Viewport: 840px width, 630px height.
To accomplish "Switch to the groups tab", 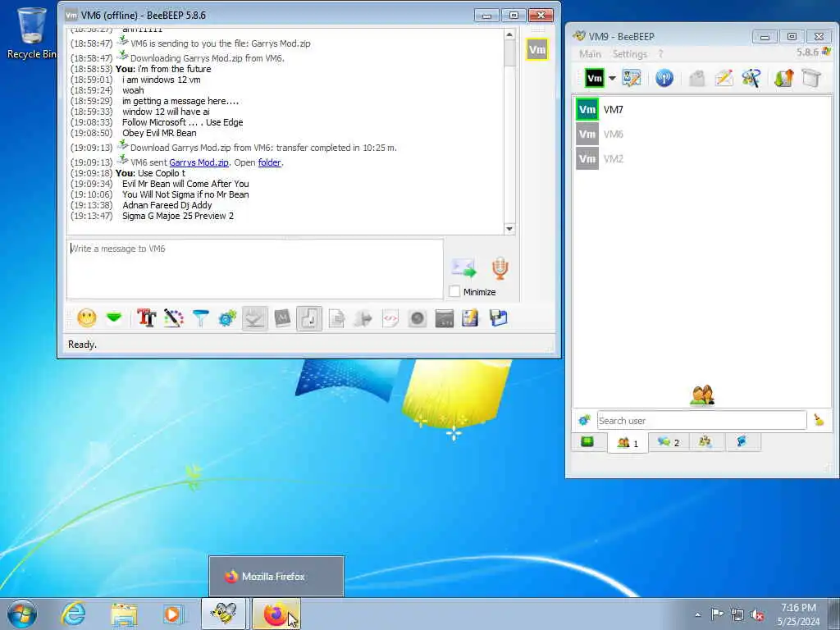I will (705, 442).
